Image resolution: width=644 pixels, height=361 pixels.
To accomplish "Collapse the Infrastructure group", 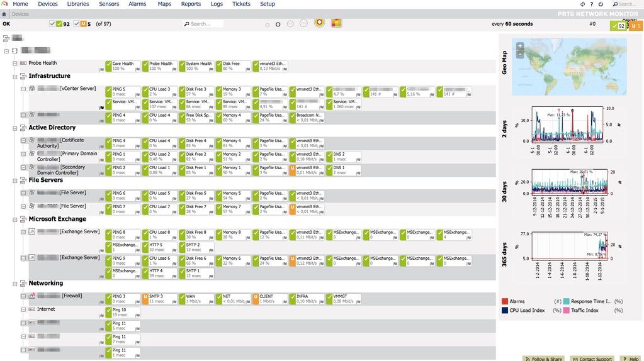I will point(14,77).
